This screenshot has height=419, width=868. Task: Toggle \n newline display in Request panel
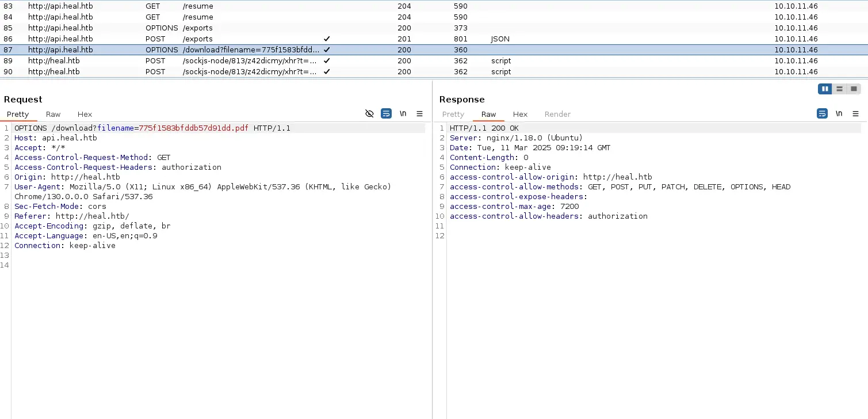[x=403, y=114]
